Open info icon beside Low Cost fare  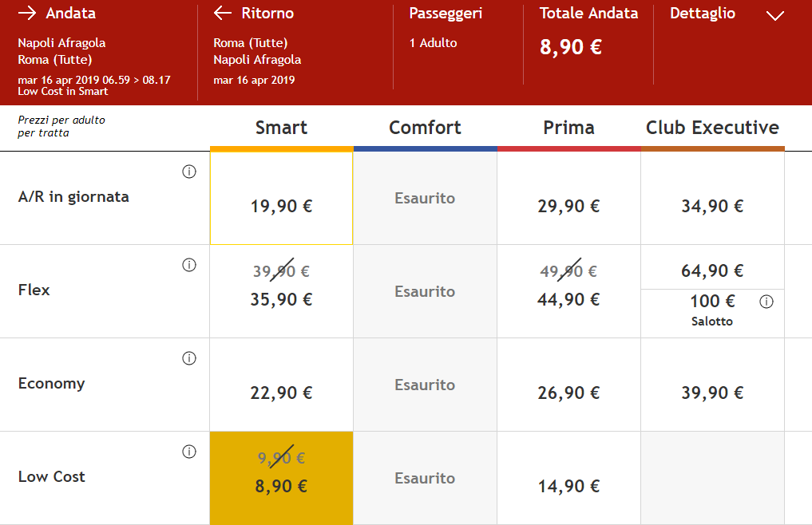coord(189,452)
